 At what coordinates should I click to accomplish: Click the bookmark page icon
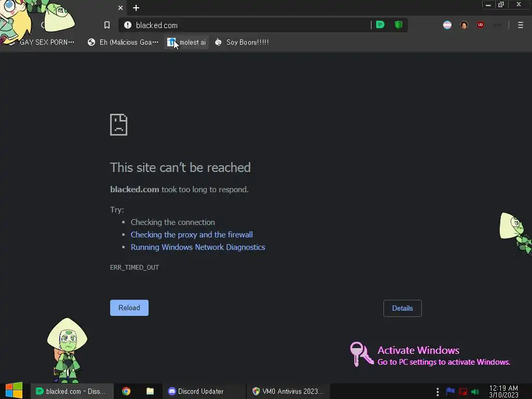pyautogui.click(x=107, y=25)
